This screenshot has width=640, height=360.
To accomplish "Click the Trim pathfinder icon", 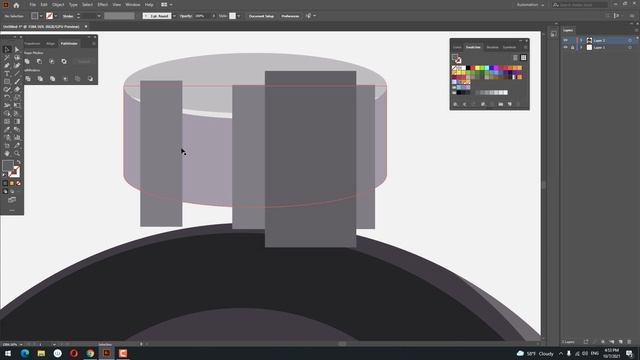I will (x=40, y=78).
